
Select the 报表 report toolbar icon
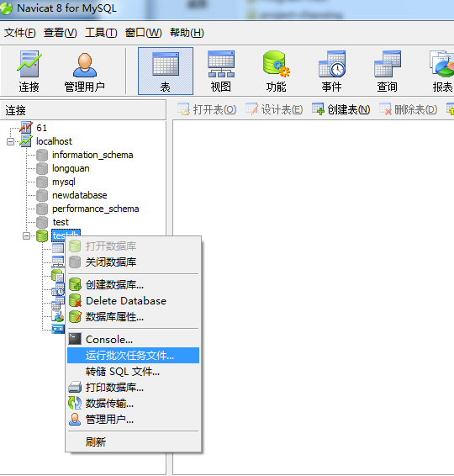442,71
